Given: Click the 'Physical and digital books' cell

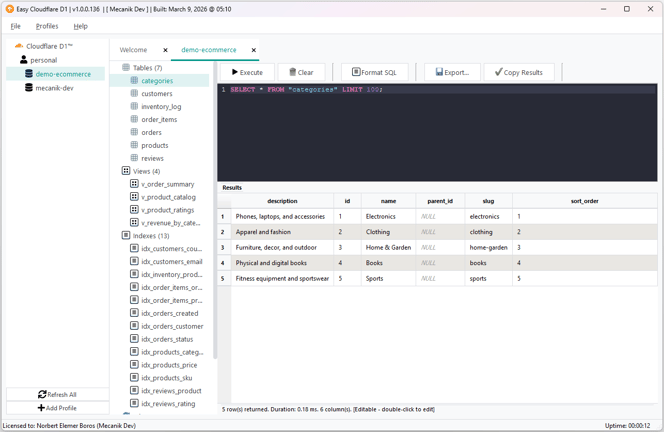Looking at the screenshot, I should pos(282,263).
